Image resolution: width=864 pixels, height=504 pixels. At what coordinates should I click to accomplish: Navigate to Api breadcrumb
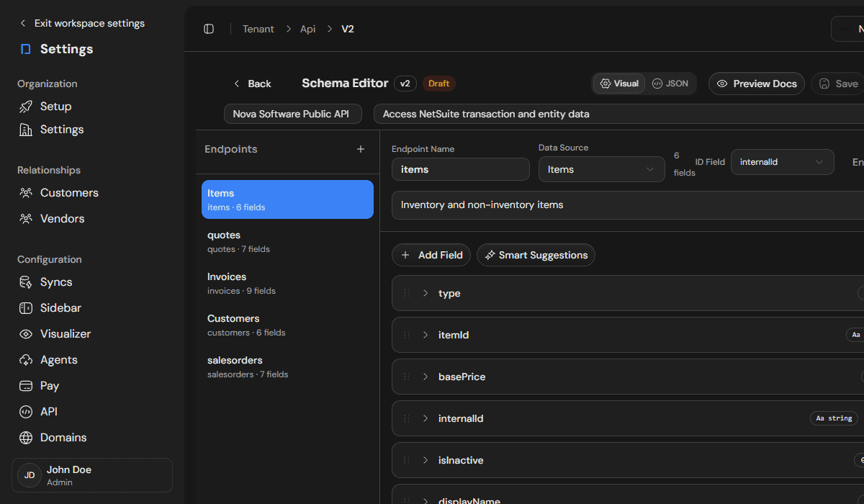tap(308, 29)
